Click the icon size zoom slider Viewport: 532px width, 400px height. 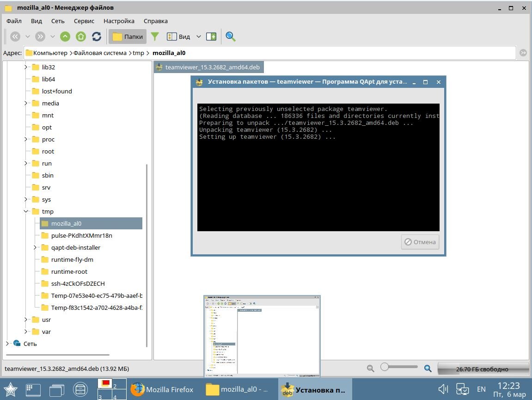[399, 367]
